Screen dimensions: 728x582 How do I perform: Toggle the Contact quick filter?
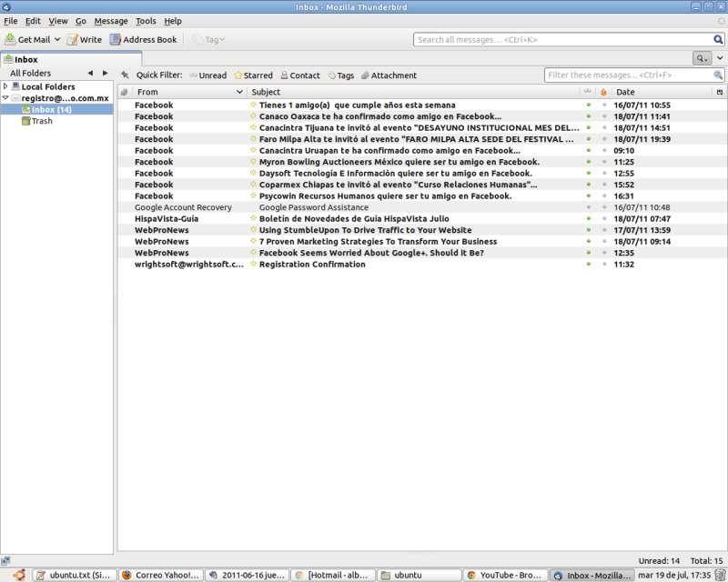[x=300, y=75]
